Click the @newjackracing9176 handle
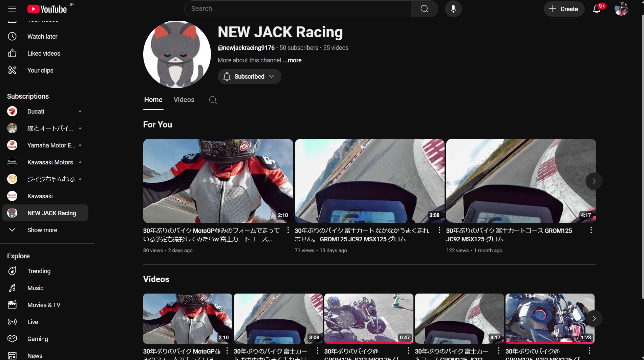This screenshot has height=360, width=644. pos(246,48)
